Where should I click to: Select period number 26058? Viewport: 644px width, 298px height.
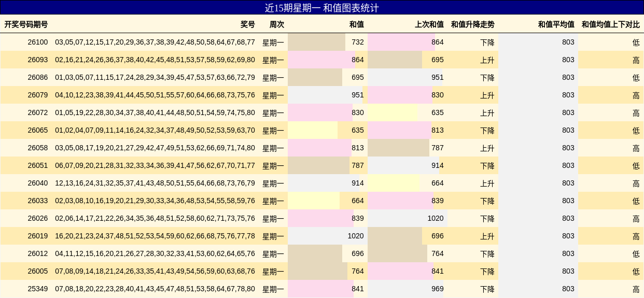tap(38, 148)
